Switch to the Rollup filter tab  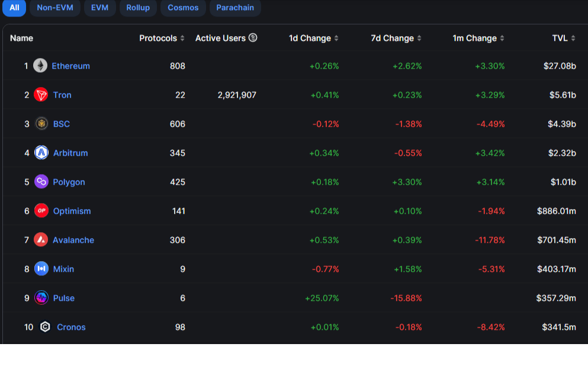pyautogui.click(x=138, y=8)
